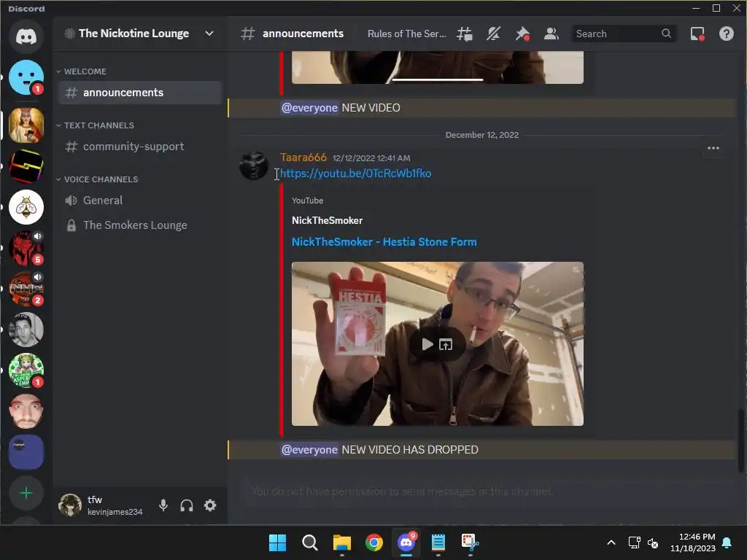
Task: Open File Explorer from the taskbar
Action: [x=342, y=542]
